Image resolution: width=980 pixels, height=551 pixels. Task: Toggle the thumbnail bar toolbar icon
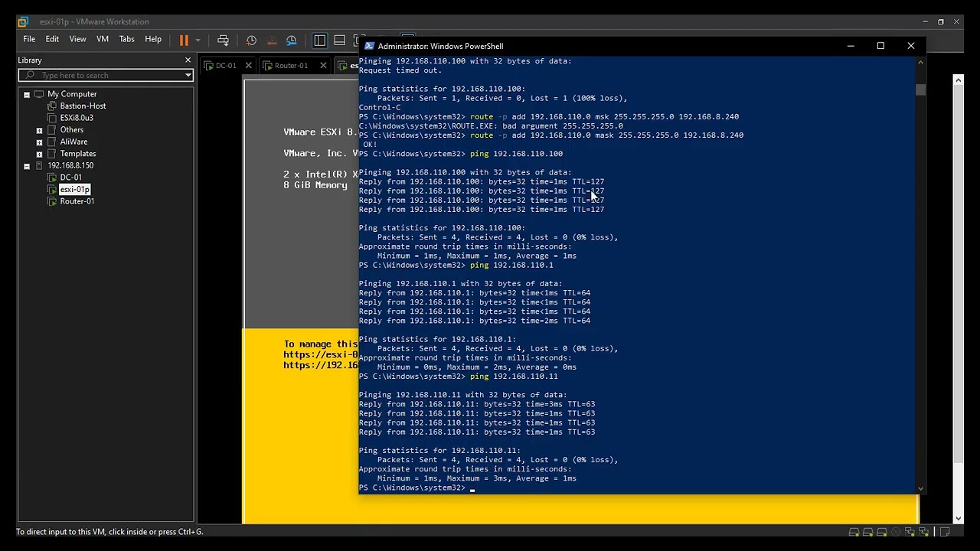(x=340, y=40)
